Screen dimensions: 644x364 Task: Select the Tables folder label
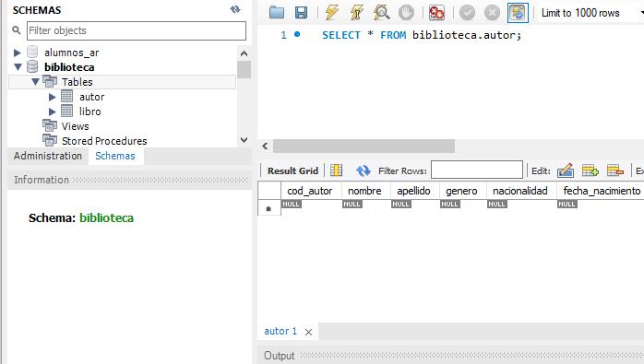tap(78, 82)
